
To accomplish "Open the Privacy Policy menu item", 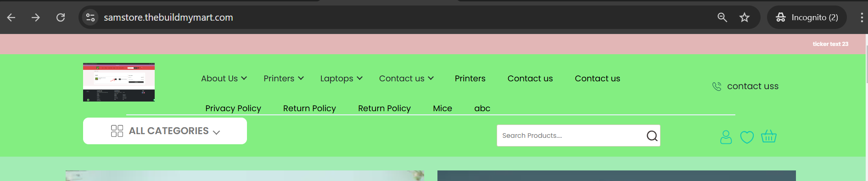I will point(233,108).
